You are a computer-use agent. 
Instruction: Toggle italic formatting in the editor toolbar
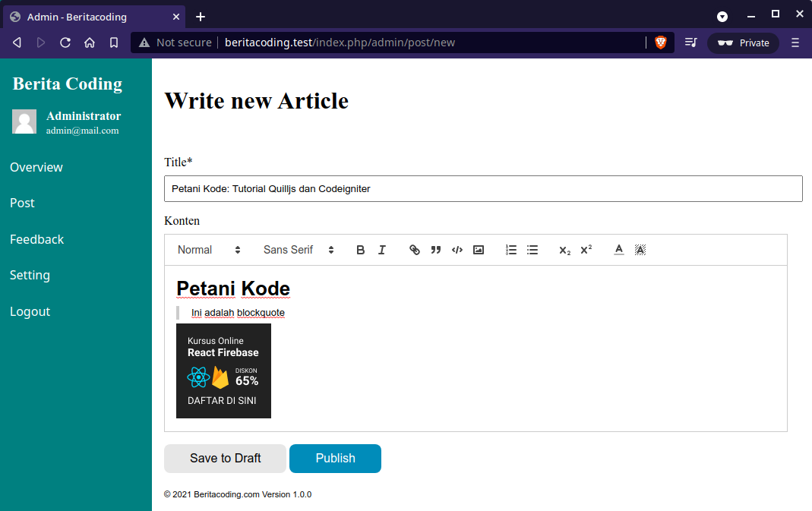[381, 249]
